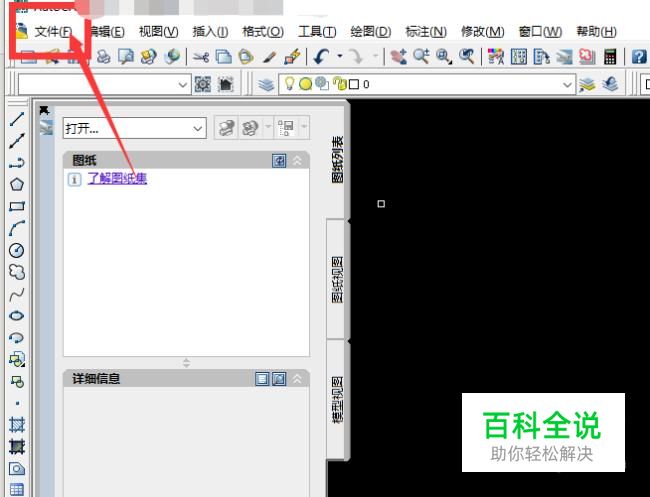This screenshot has width=650, height=497.
Task: Click the Plot Preview icon
Action: tap(126, 57)
